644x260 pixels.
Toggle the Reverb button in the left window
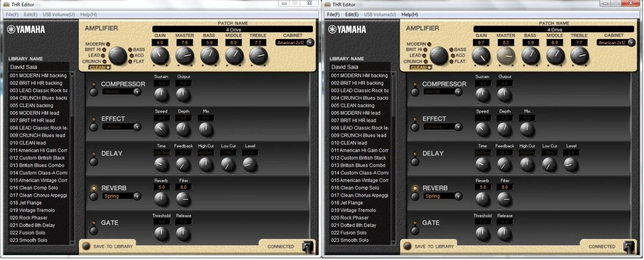click(94, 196)
